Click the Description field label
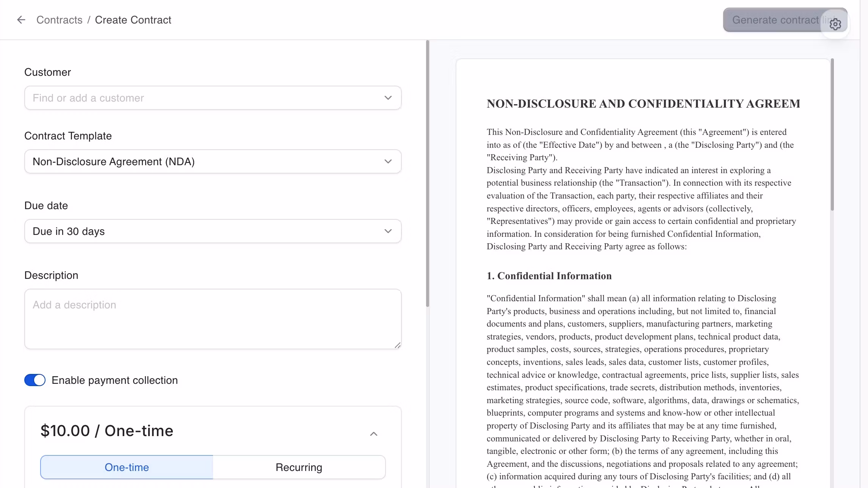Viewport: 868px width, 488px height. coord(51,275)
